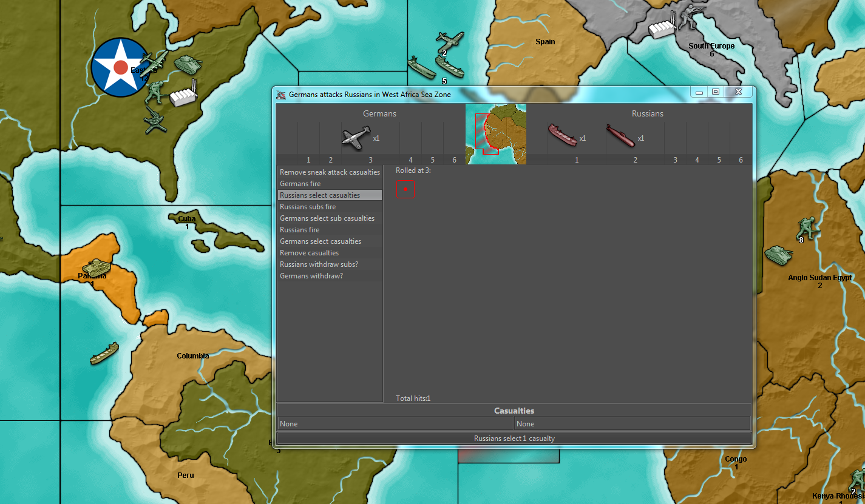Select 'Germans withdraw?' step
This screenshot has height=504, width=865.
click(330, 276)
